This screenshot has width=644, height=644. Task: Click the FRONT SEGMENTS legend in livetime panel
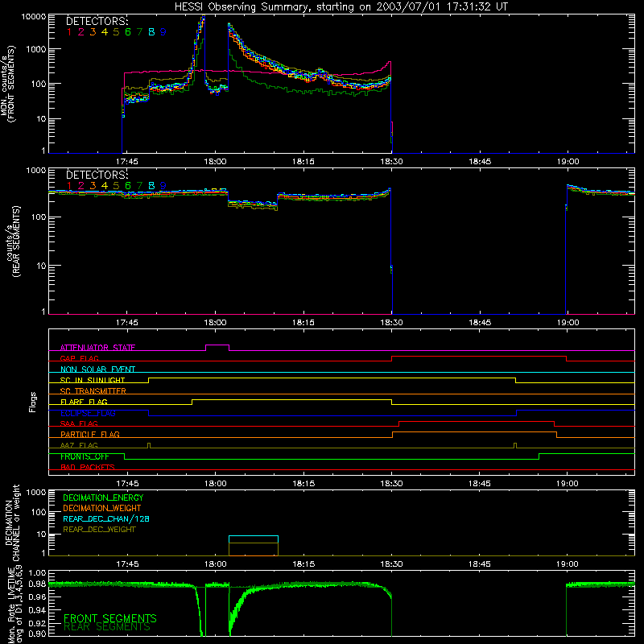click(110, 618)
